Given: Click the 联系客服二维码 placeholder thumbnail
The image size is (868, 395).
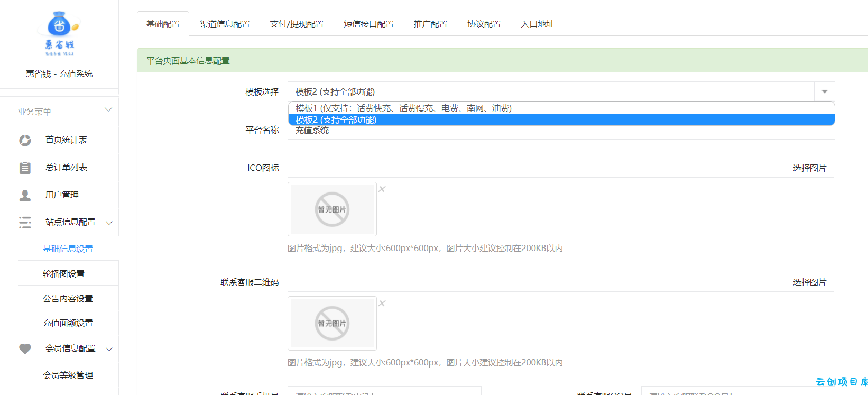Looking at the screenshot, I should [332, 323].
